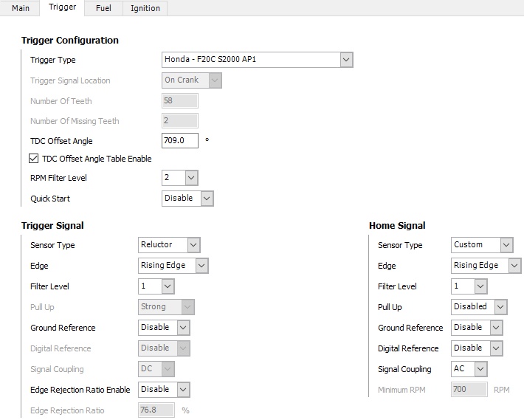The image size is (524, 420).
Task: Click the TDC Offset Angle label
Action: click(61, 141)
